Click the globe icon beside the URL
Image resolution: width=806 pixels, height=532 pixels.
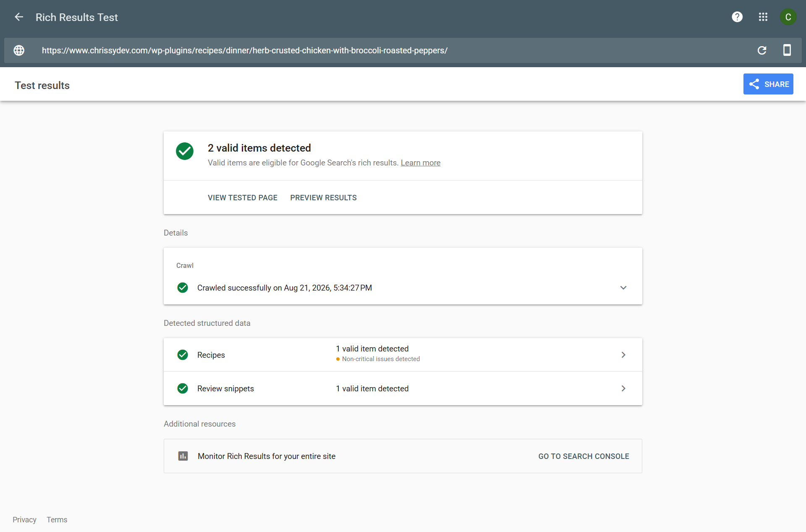(x=19, y=50)
